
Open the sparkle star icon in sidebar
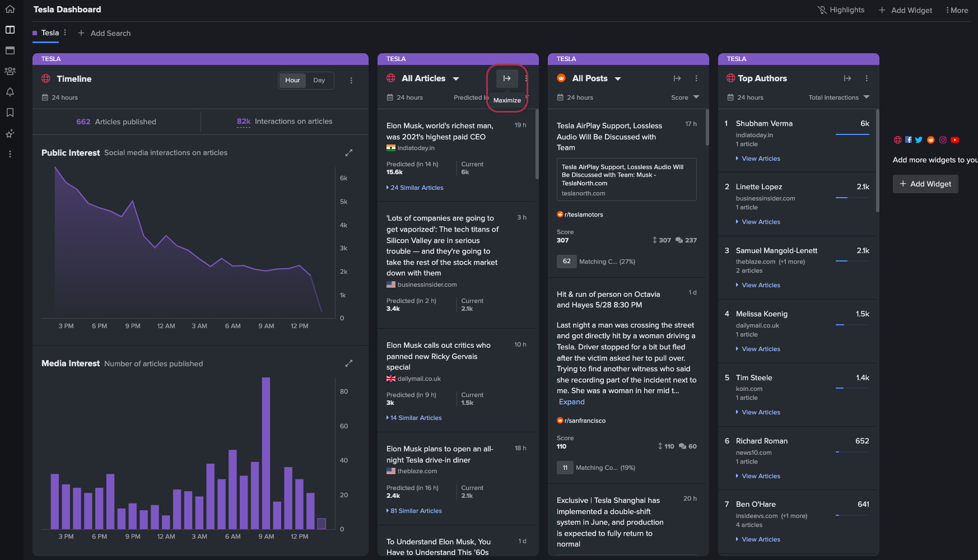pos(10,133)
